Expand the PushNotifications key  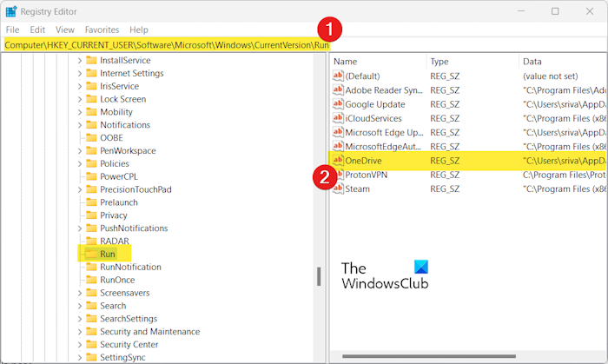tap(80, 228)
